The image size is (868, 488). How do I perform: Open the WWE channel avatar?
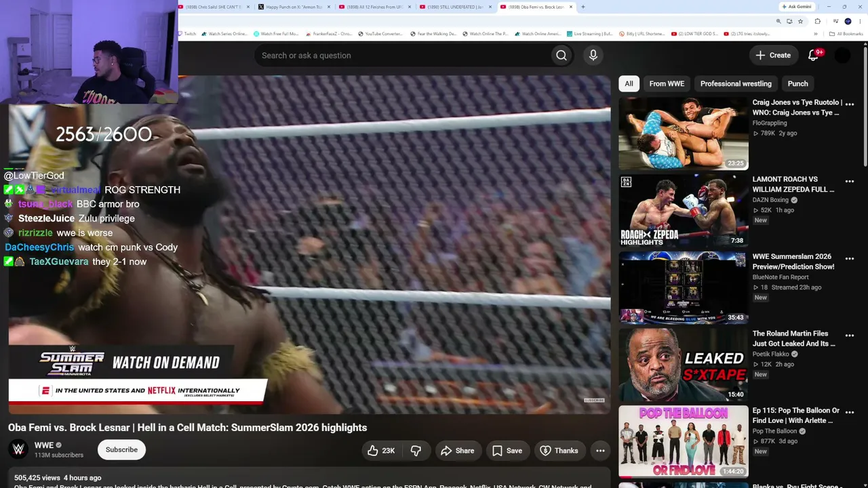click(x=19, y=449)
